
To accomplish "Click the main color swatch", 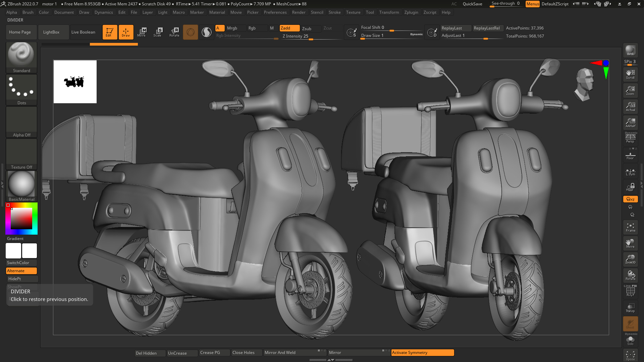I will (30, 251).
